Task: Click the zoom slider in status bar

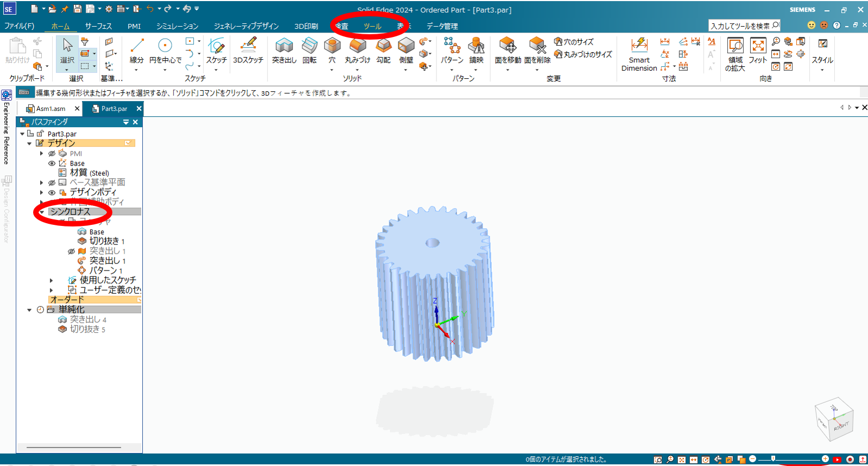Action: [788, 459]
